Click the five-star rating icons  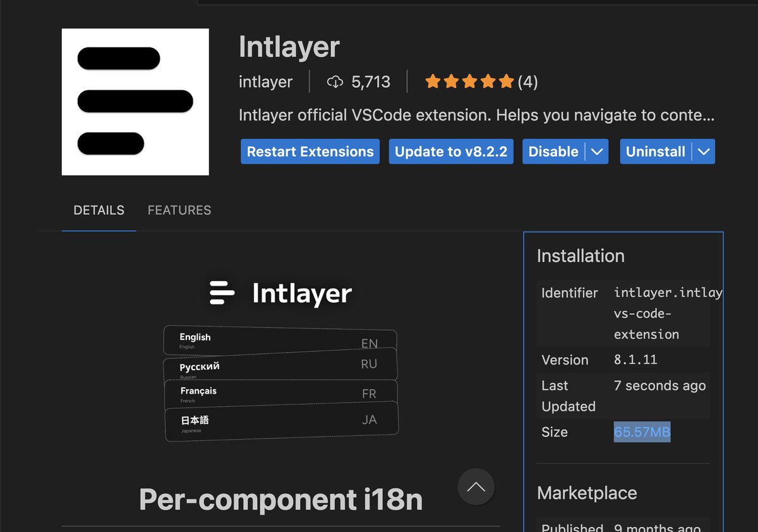(469, 82)
